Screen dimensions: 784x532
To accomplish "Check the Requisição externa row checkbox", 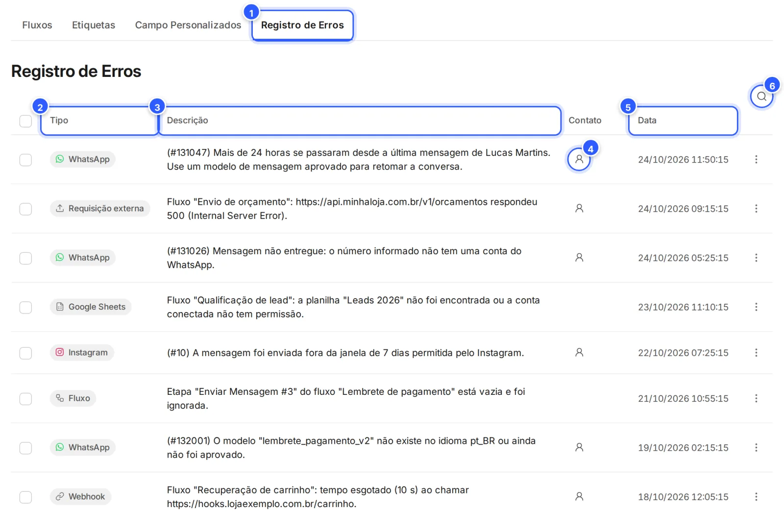I will (25, 209).
